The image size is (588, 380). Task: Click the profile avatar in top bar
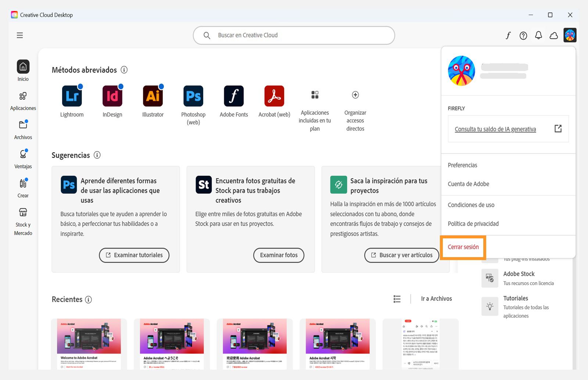[x=570, y=35]
